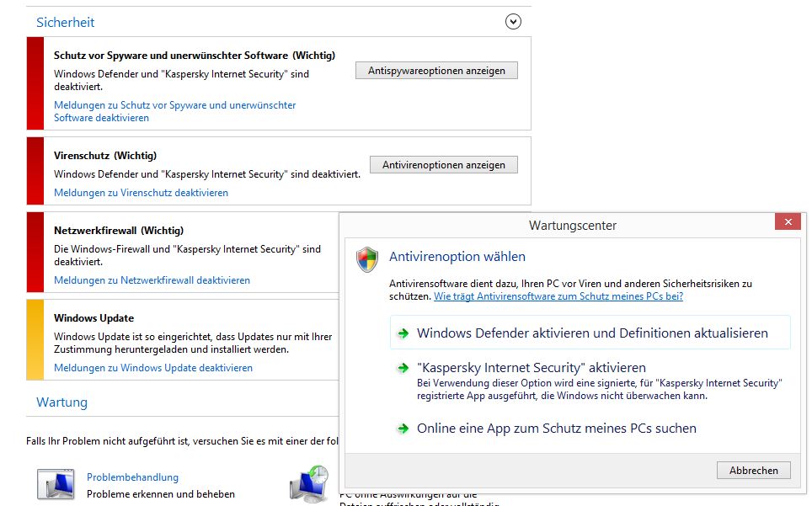Click the Wartung section header
This screenshot has height=506, width=812.
(61, 402)
